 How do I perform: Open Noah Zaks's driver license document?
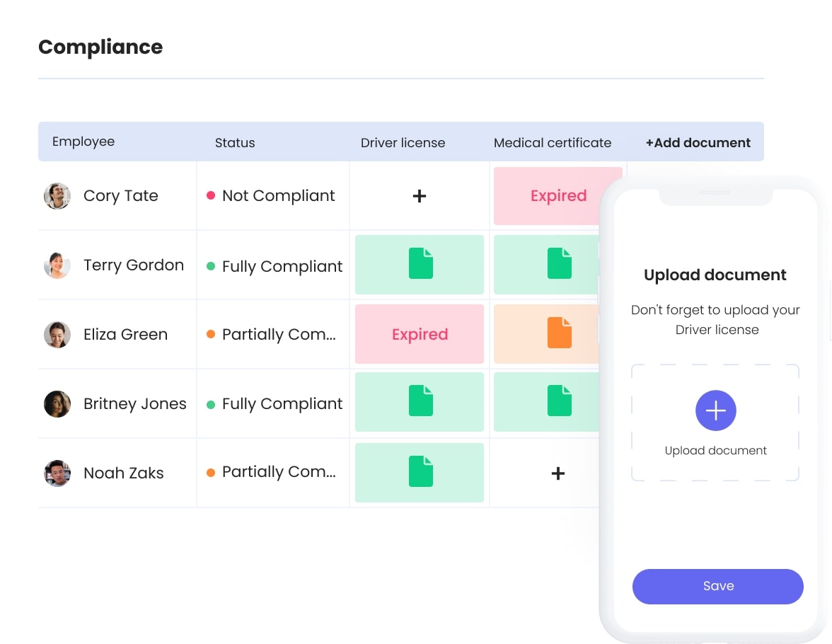[420, 472]
